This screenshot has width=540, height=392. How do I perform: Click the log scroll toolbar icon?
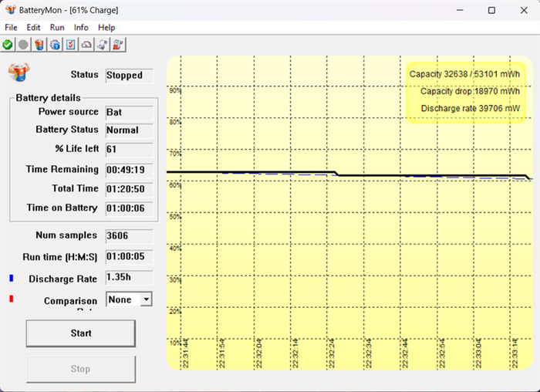(103, 45)
